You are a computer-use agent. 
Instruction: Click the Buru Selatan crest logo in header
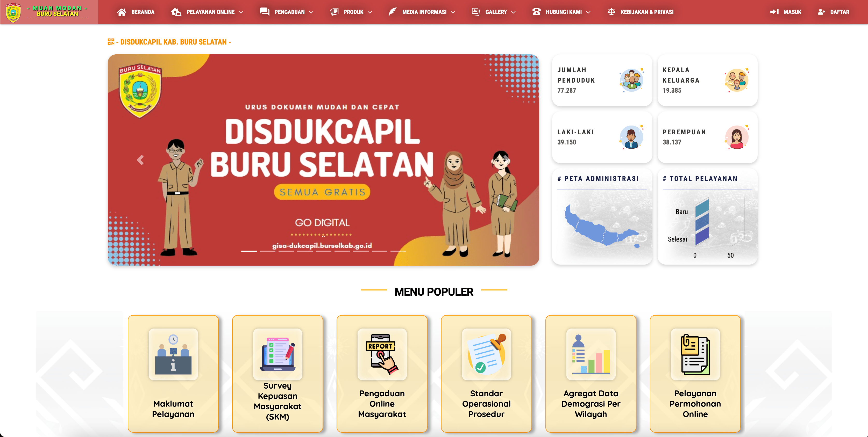coord(13,12)
